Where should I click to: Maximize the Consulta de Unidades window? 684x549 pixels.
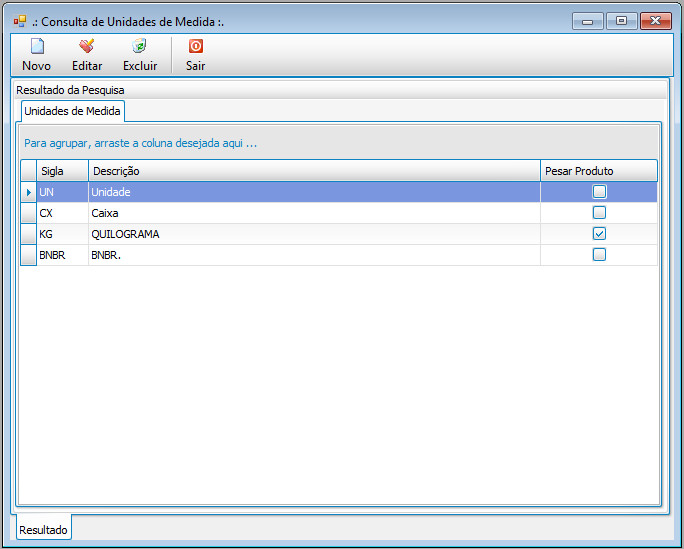621,21
